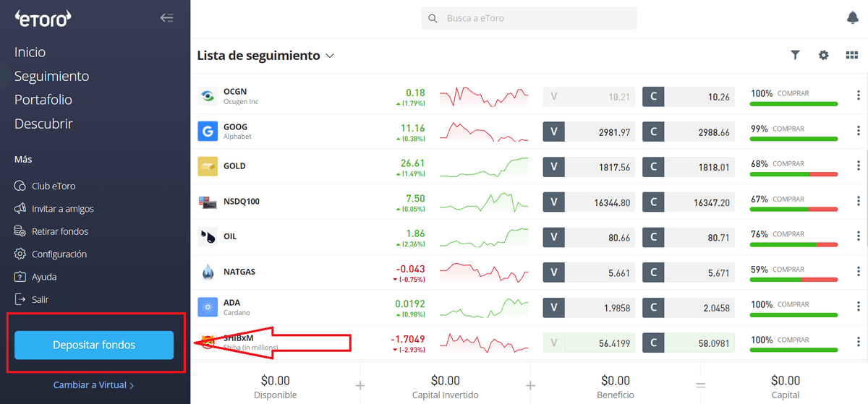The height and width of the screenshot is (404, 868).
Task: Click the OIL buy button 80.71
Action: point(689,237)
